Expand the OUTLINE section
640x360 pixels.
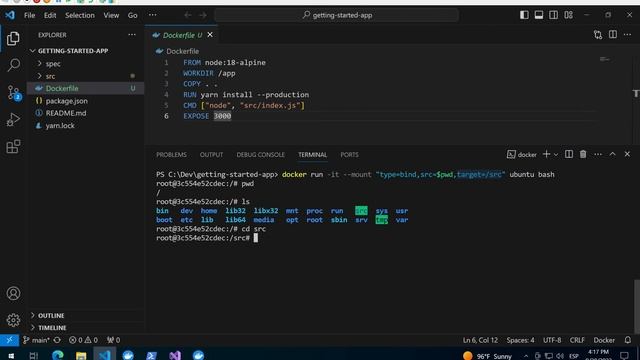[86, 316]
